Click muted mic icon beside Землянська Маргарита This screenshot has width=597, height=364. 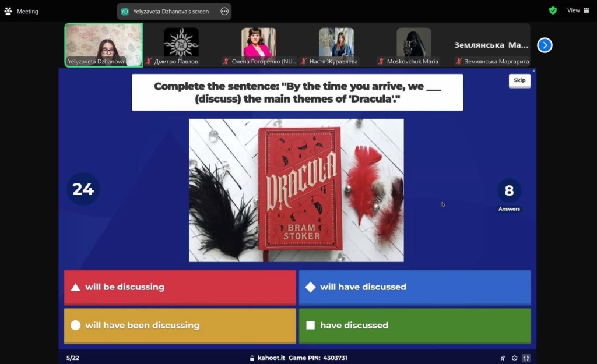[459, 61]
